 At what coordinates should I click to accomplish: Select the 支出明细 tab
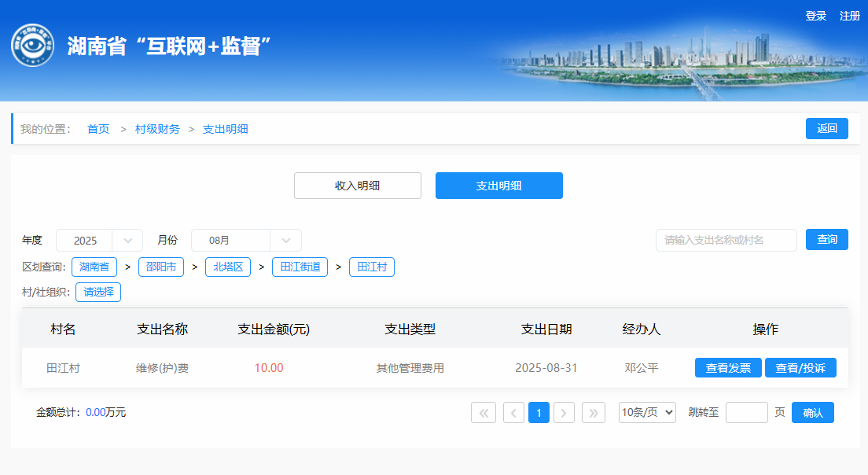[499, 186]
